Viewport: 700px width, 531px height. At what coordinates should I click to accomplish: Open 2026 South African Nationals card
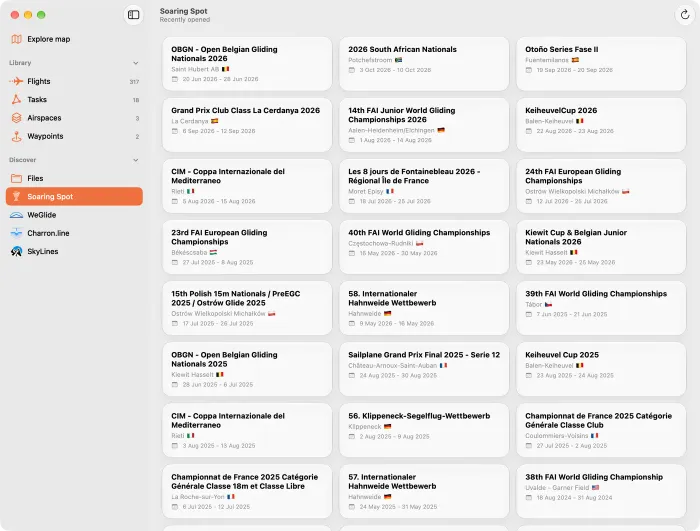point(424,64)
